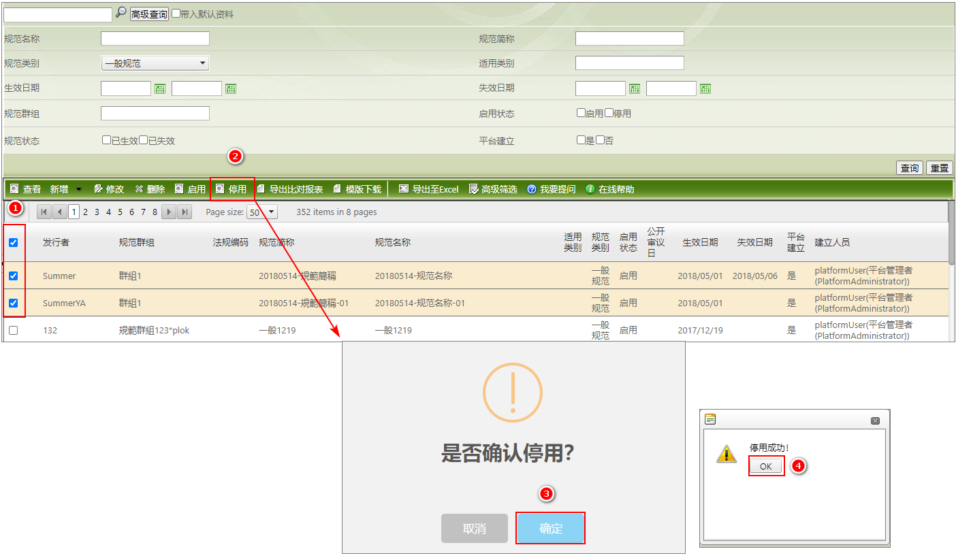
Task: Click the 高级查询 button
Action: pos(149,14)
